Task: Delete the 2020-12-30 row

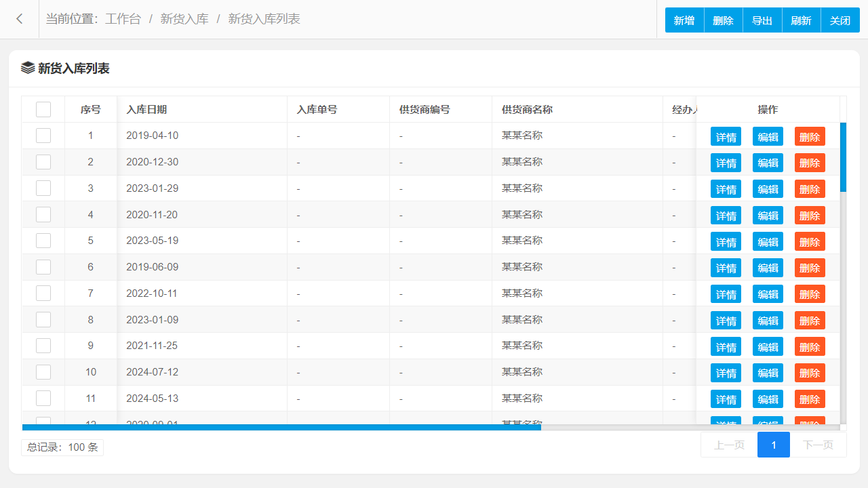Action: coord(810,163)
